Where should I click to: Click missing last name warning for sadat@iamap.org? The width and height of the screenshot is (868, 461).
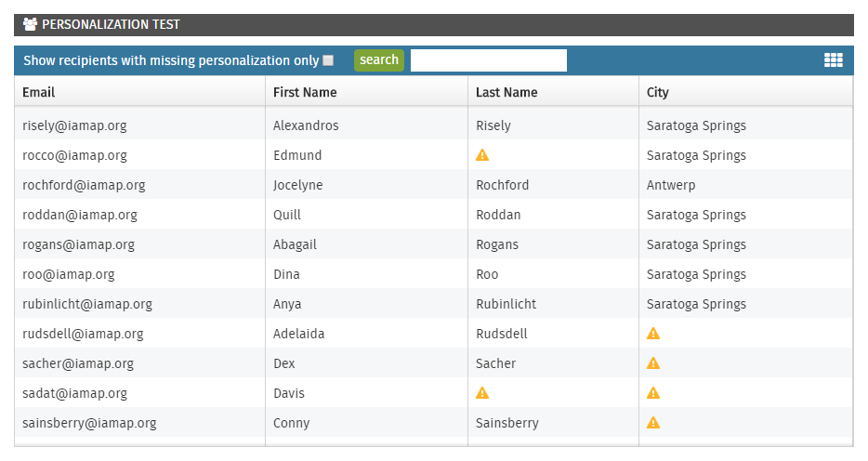(482, 393)
